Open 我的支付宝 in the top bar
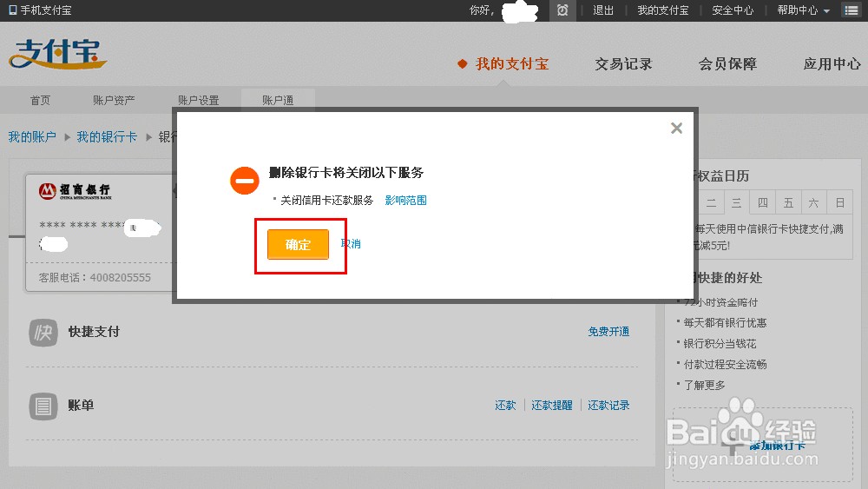 pyautogui.click(x=662, y=10)
